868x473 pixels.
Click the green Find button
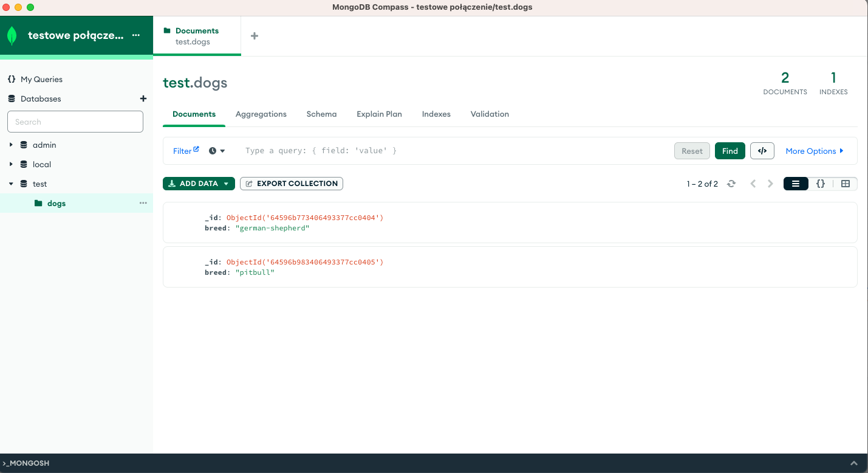click(730, 151)
